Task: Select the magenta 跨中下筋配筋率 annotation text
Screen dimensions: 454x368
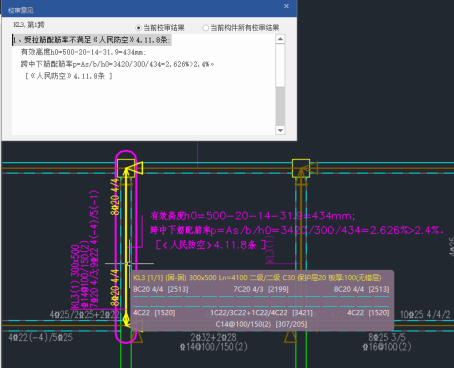Action: click(297, 230)
